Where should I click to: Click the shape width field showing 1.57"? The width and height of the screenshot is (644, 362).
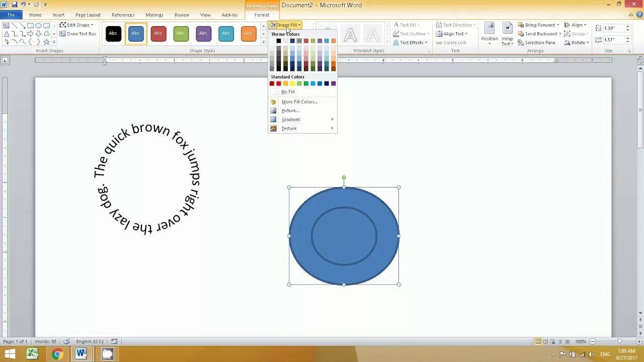pyautogui.click(x=614, y=40)
